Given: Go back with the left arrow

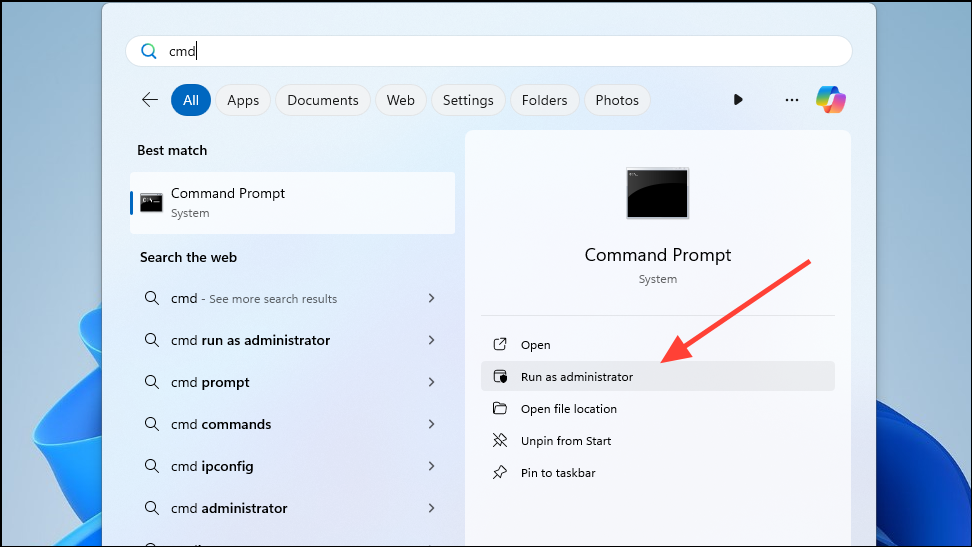Looking at the screenshot, I should point(150,100).
